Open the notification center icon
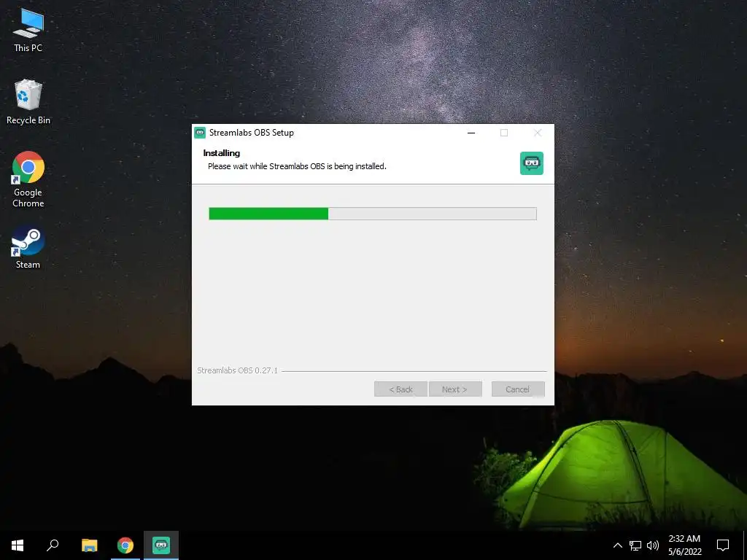747x560 pixels. coord(723,545)
